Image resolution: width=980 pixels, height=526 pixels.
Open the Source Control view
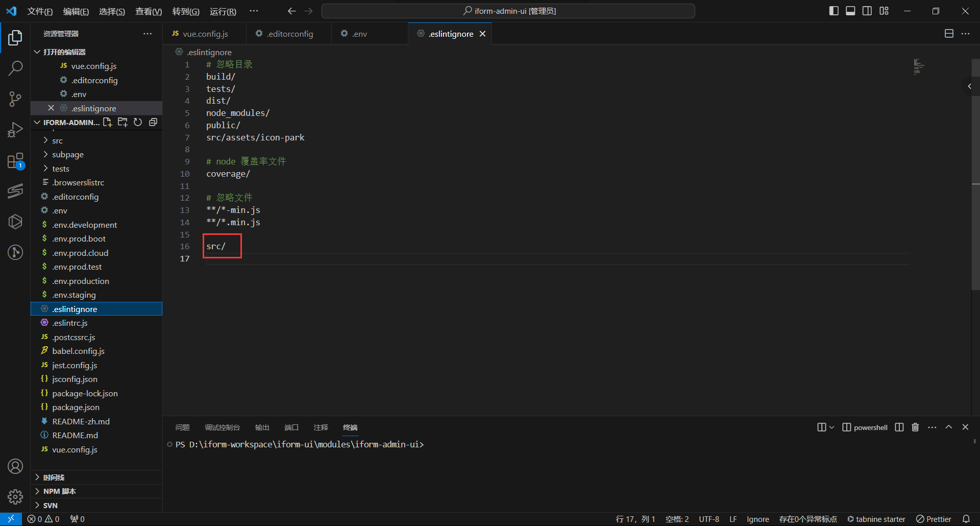tap(15, 99)
